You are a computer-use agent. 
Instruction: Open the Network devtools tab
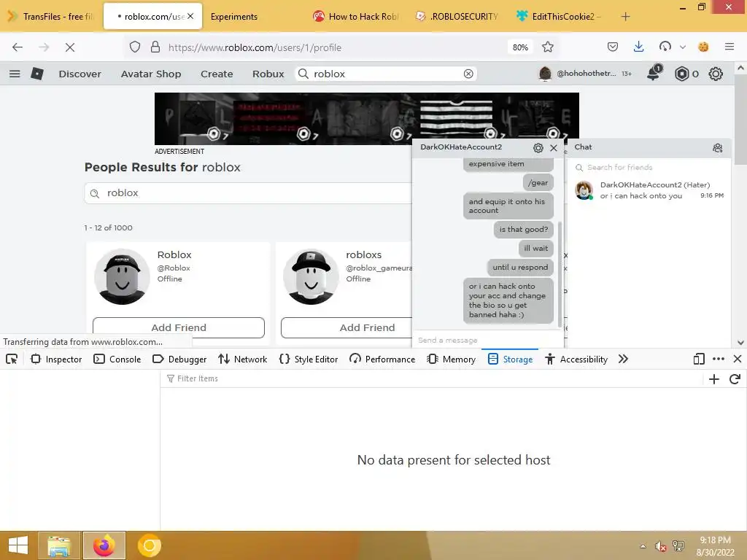[243, 359]
